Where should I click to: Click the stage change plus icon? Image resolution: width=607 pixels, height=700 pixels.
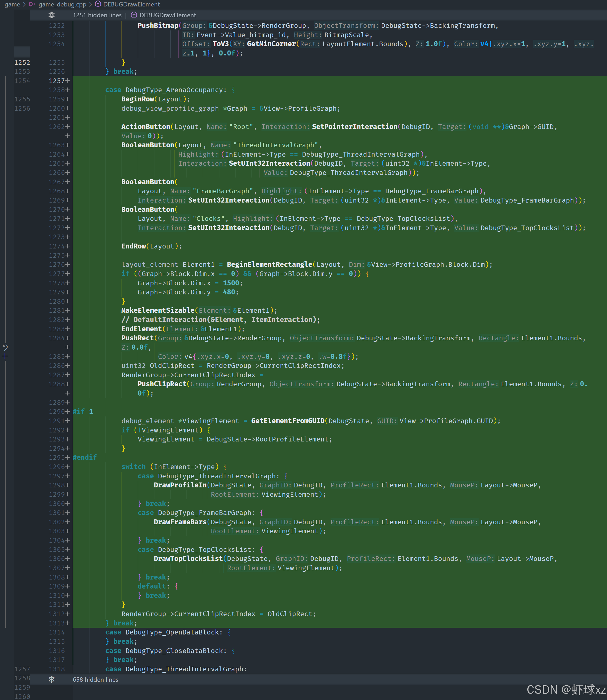point(5,356)
